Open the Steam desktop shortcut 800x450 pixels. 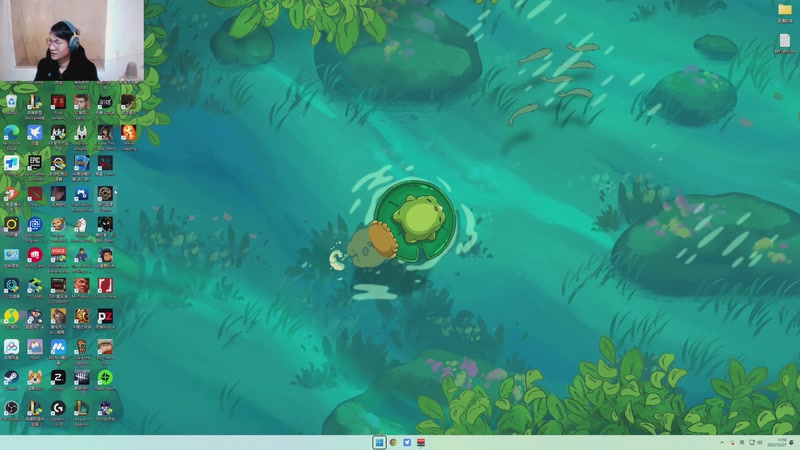(11, 378)
